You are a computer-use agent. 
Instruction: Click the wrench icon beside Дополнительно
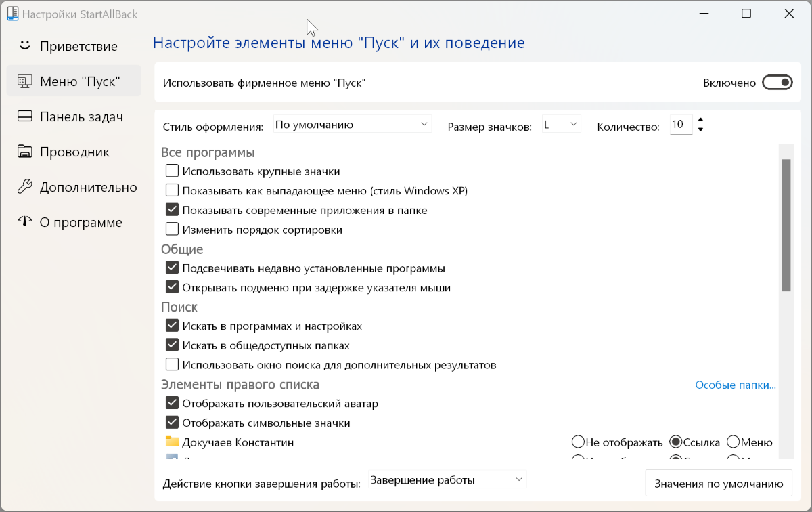25,187
